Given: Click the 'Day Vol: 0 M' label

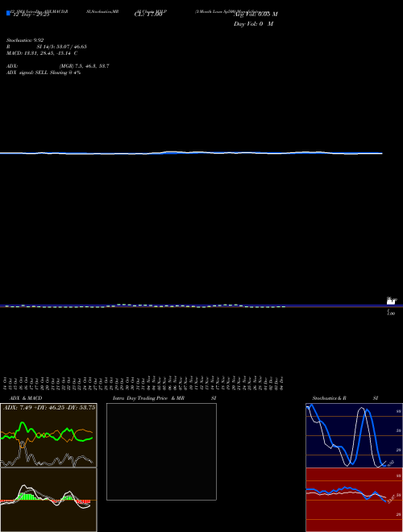Looking at the screenshot, I should [253, 24].
